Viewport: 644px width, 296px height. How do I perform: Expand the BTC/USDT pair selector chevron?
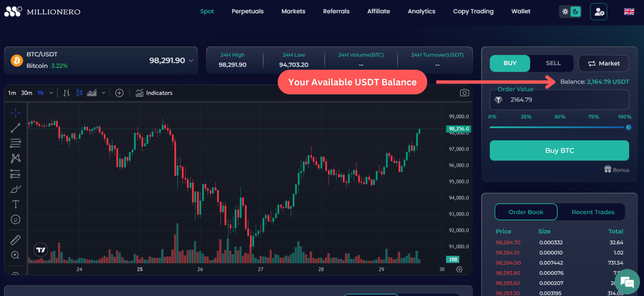191,61
